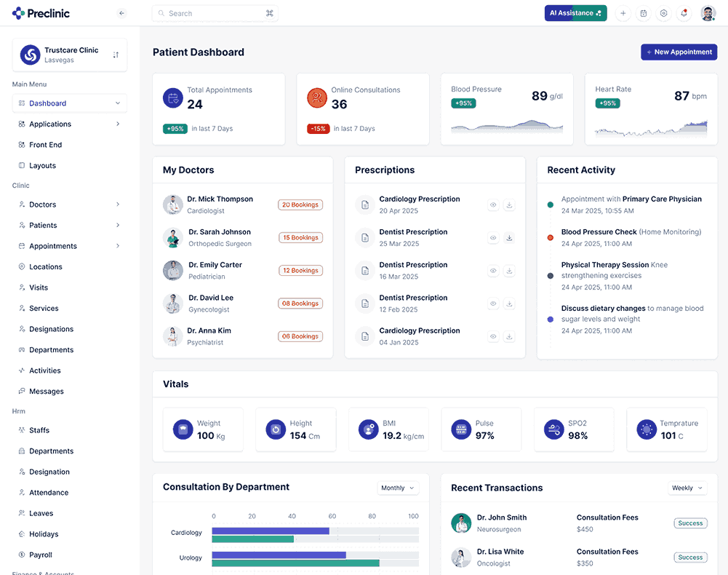Open Dr. Mick Thompson's profile
Image resolution: width=728 pixels, height=575 pixels.
pos(220,199)
